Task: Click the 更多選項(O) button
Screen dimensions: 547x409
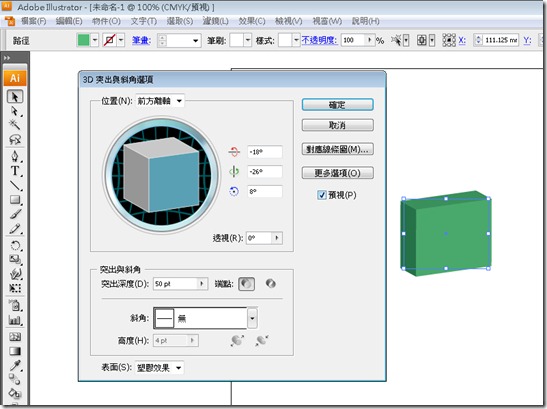Action: (337, 173)
